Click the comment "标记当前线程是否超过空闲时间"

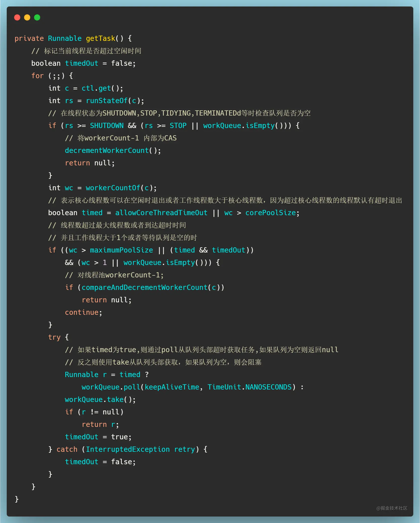(x=86, y=51)
